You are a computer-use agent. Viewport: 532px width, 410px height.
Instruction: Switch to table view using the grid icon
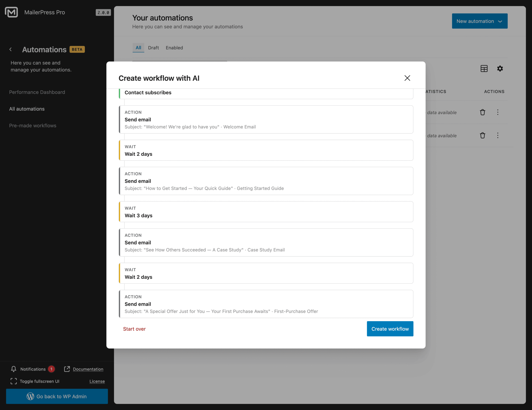point(484,68)
